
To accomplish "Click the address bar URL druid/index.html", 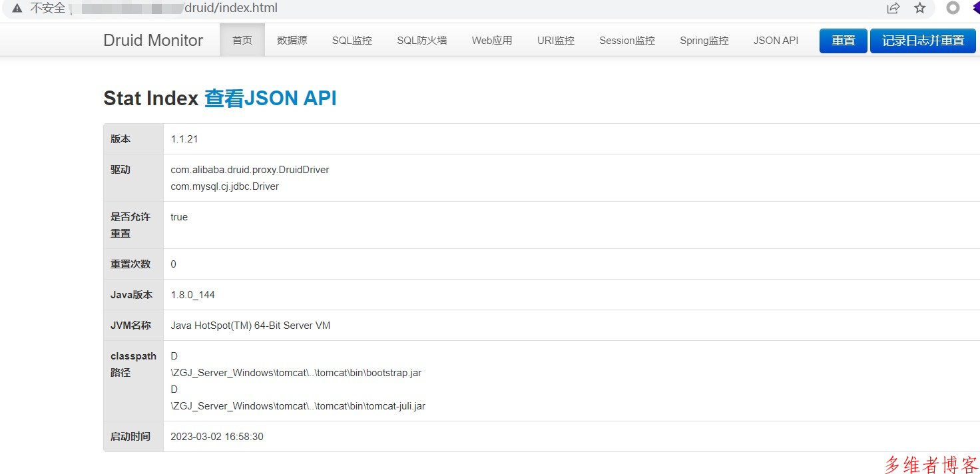I will pyautogui.click(x=230, y=8).
